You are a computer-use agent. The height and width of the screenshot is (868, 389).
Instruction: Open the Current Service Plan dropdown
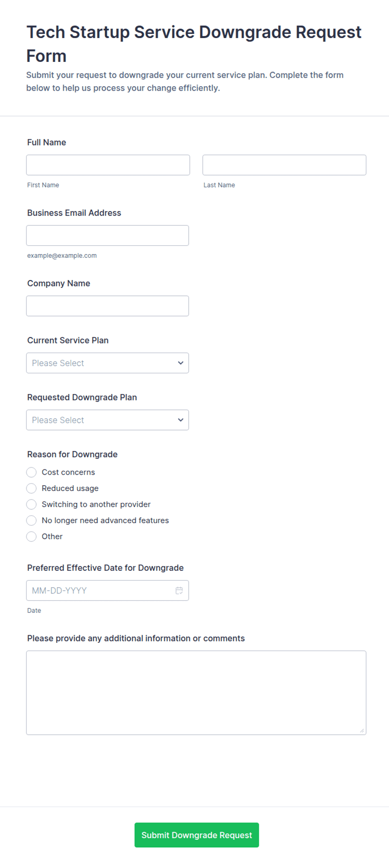(107, 363)
